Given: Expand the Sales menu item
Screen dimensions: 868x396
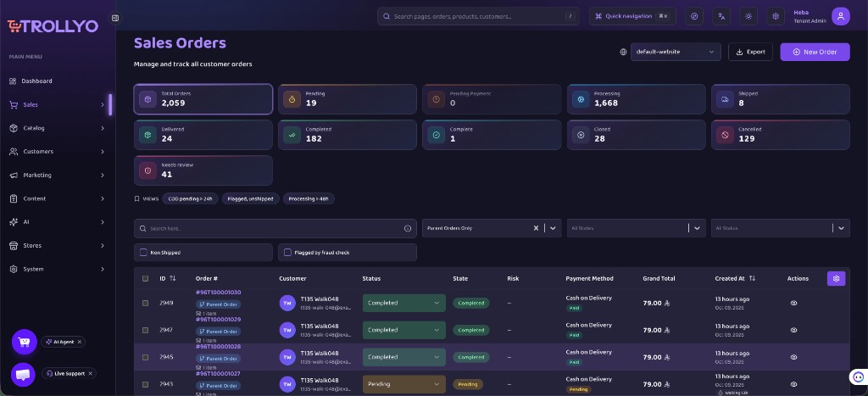Looking at the screenshot, I should pyautogui.click(x=57, y=104).
